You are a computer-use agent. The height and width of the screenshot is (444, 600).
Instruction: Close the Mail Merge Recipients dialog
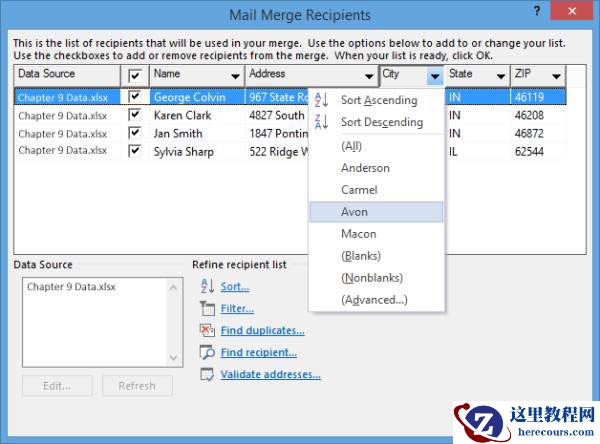(x=572, y=11)
